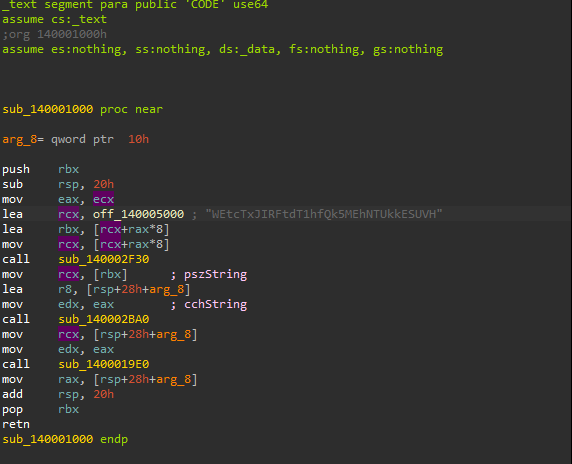Click the 'WEtcTxJIRFtdT1hfQk5MEhNTUkkESUVH' string comment
This screenshot has height=464, width=572.
324,214
